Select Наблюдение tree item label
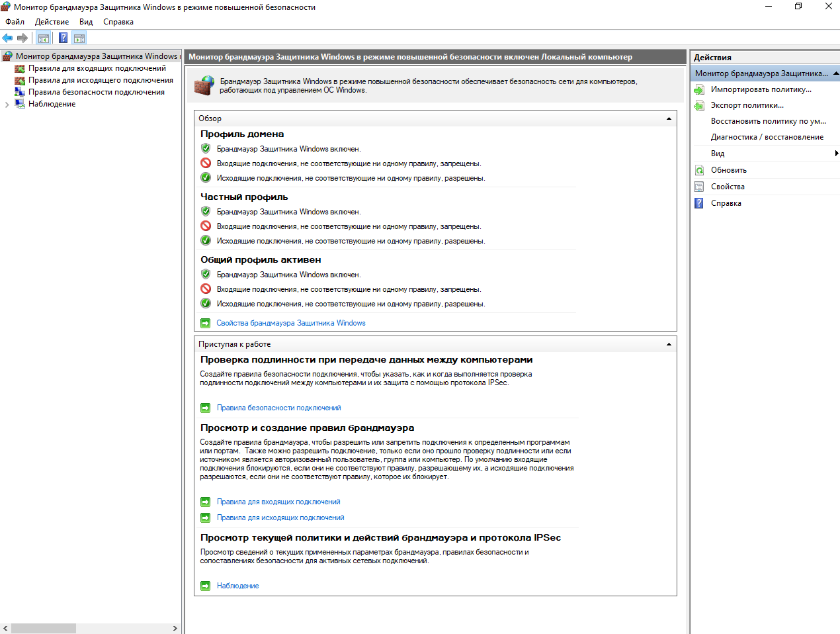This screenshot has height=634, width=840. point(52,104)
